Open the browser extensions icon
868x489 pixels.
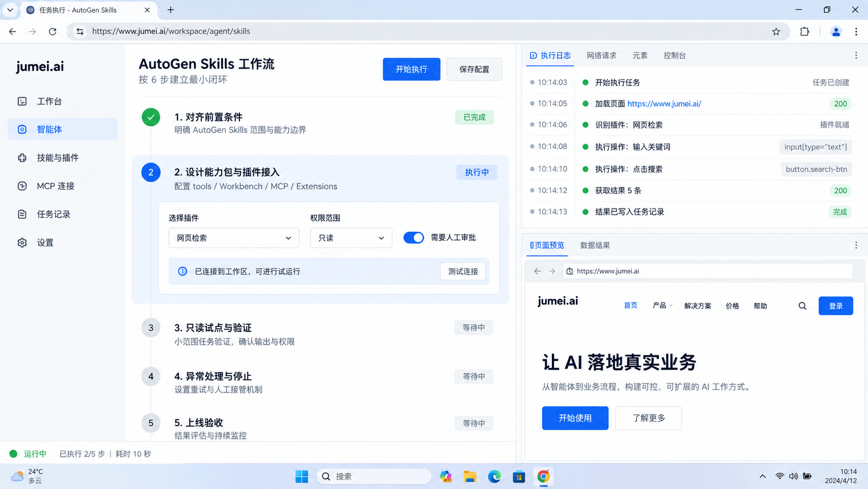(805, 32)
